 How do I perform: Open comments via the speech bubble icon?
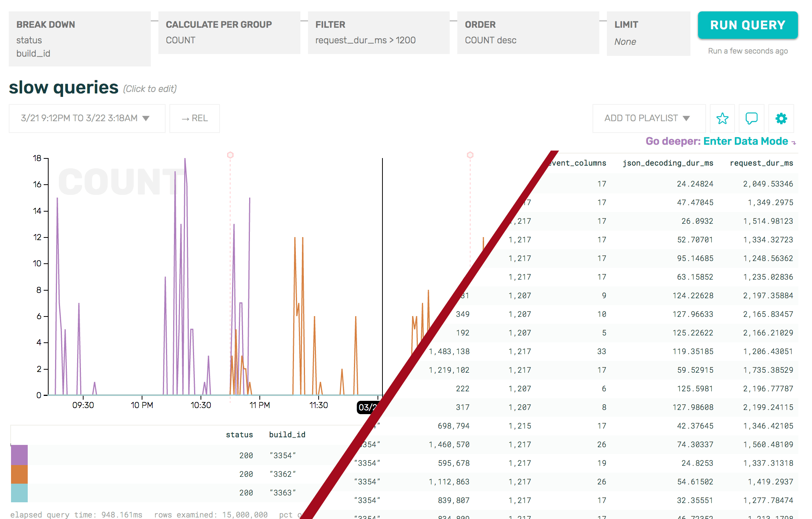tap(751, 118)
